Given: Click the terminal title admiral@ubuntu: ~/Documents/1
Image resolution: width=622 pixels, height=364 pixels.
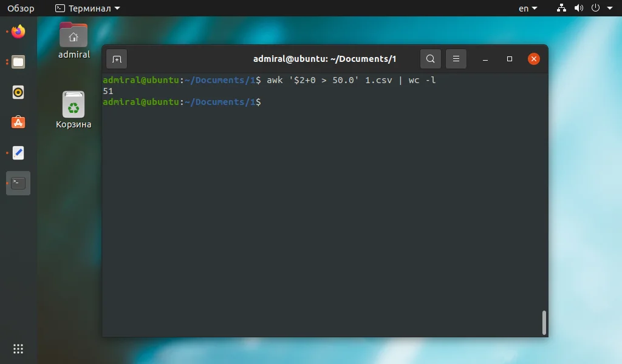Looking at the screenshot, I should pyautogui.click(x=324, y=59).
